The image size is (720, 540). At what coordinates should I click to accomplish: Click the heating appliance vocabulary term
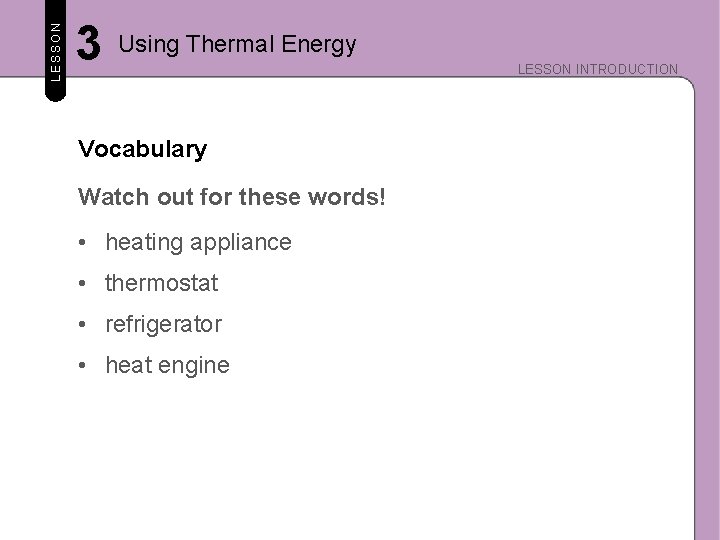(x=198, y=242)
